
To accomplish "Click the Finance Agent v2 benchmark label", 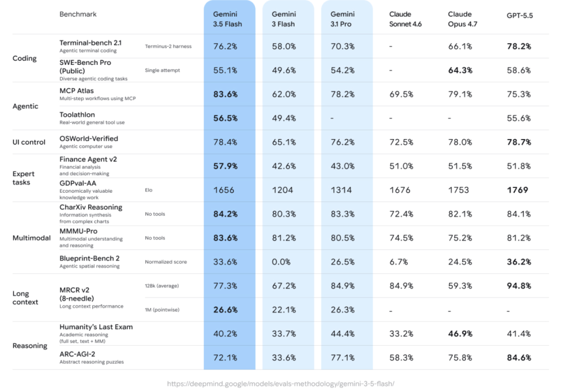I will tap(88, 159).
